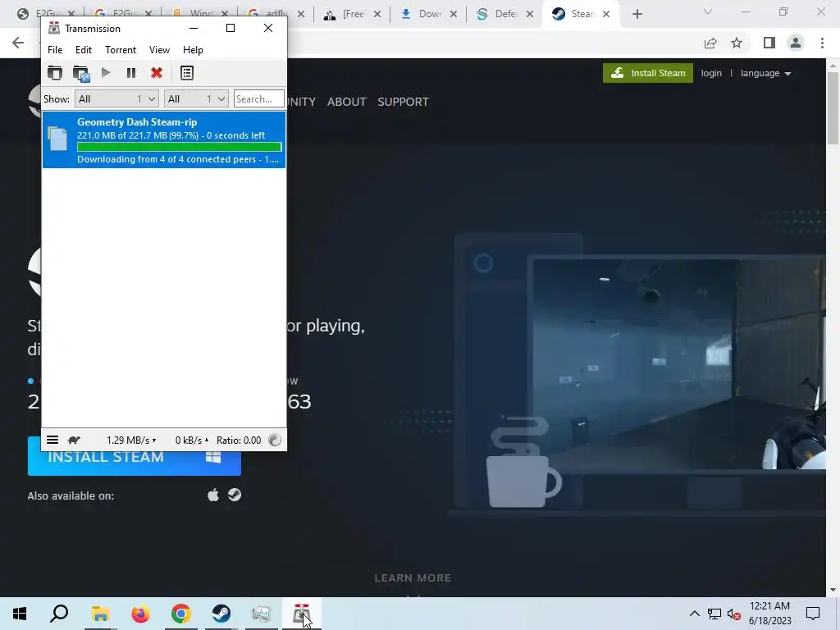The height and width of the screenshot is (630, 840).
Task: Open torrent properties with the list icon
Action: pos(187,73)
